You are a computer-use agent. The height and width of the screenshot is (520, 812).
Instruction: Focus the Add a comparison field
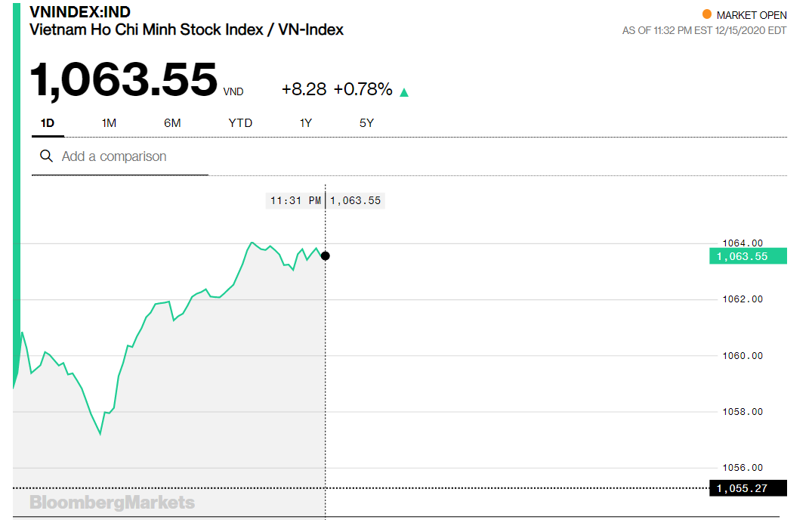pos(128,156)
